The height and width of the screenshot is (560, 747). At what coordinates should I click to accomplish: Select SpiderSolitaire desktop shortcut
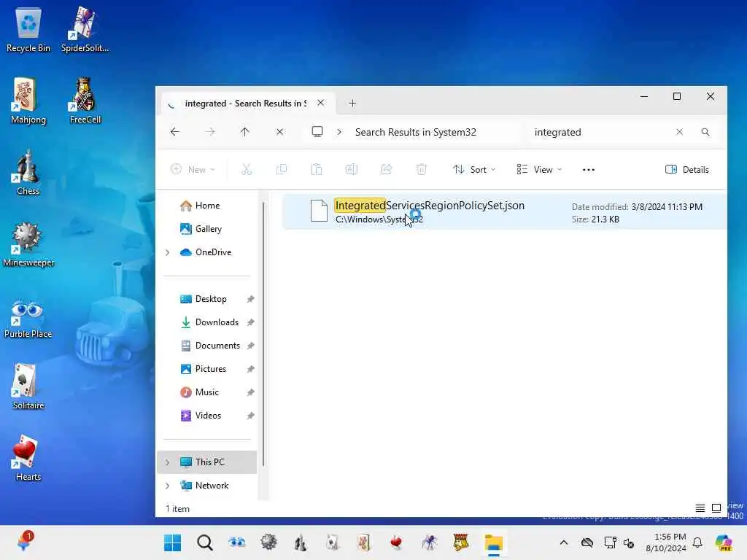coord(85,31)
